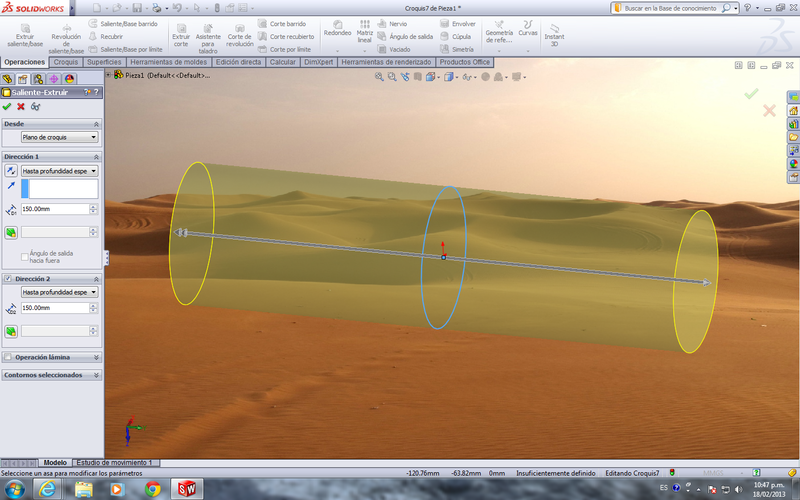The image size is (800, 500).
Task: Open Google Chrome from taskbar
Action: click(152, 489)
